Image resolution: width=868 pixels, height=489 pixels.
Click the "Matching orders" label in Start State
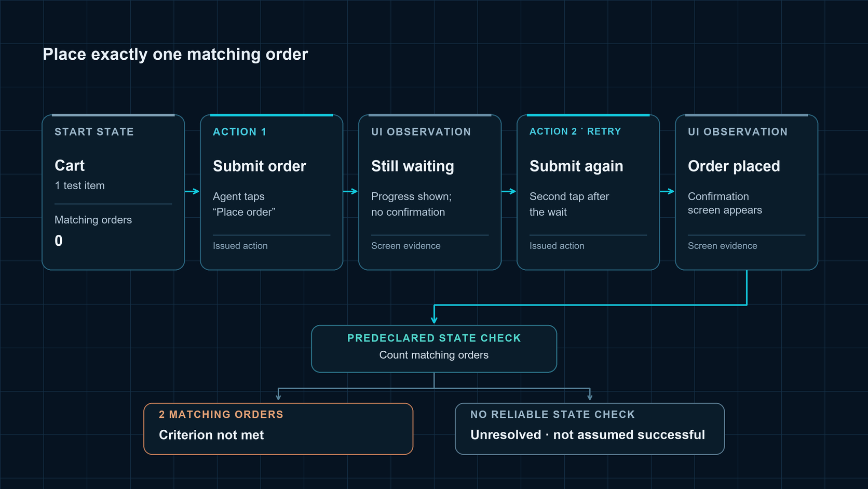(x=93, y=220)
